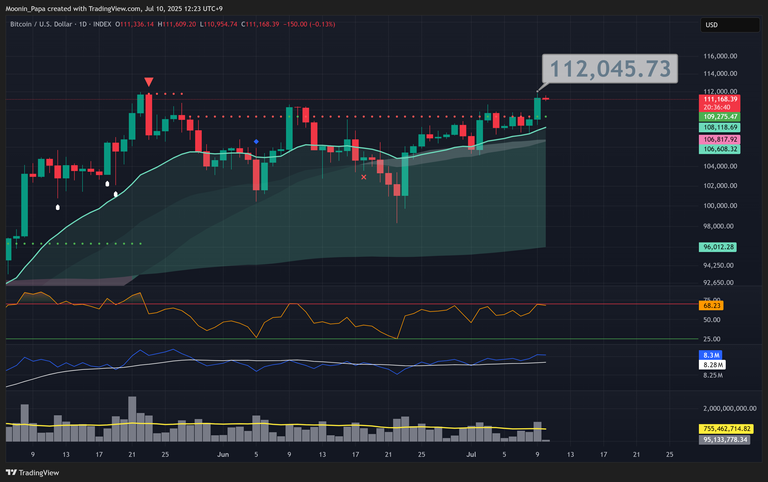Click the green 109,275.47 price label
The height and width of the screenshot is (482, 768).
click(720, 117)
